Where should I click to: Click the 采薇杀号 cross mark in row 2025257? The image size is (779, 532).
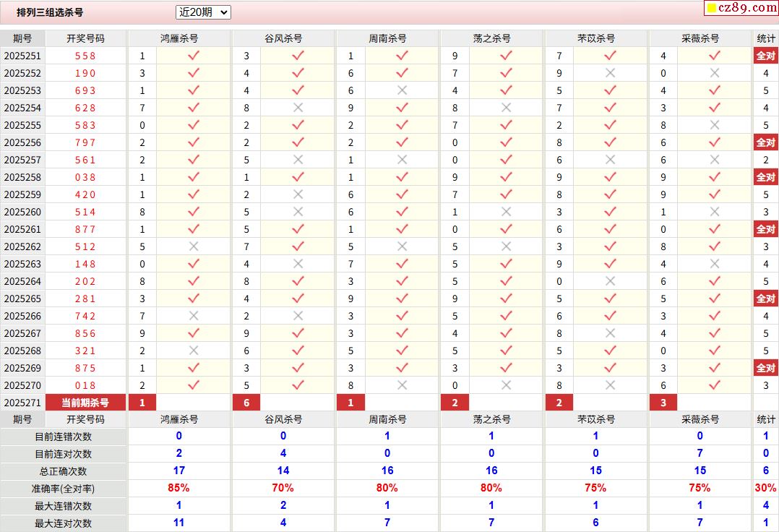click(x=714, y=160)
